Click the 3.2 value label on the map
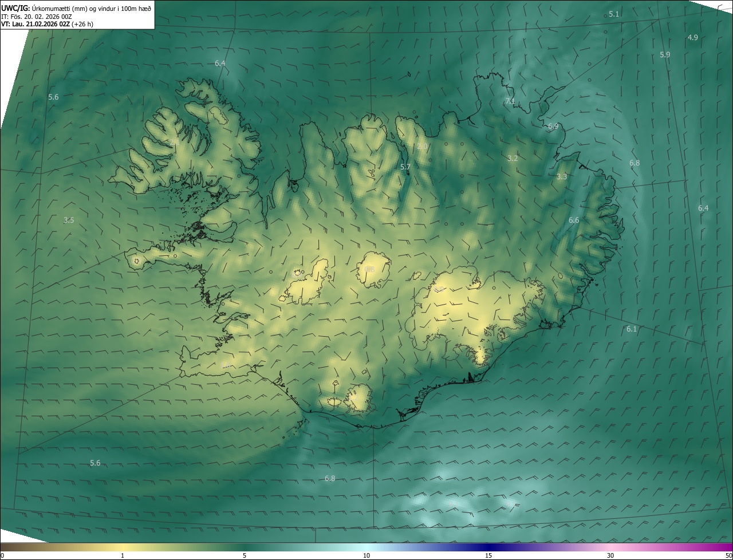 513,158
